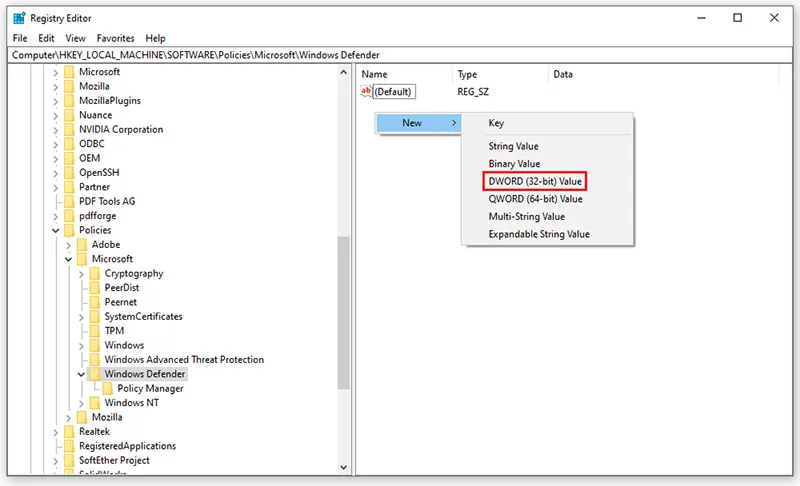Expand the Cryptography key chevron

click(81, 274)
